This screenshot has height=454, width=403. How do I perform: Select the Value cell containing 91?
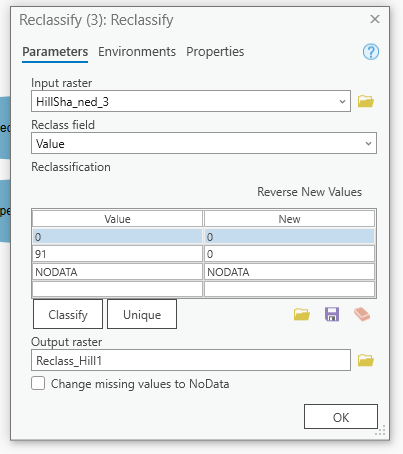[117, 254]
